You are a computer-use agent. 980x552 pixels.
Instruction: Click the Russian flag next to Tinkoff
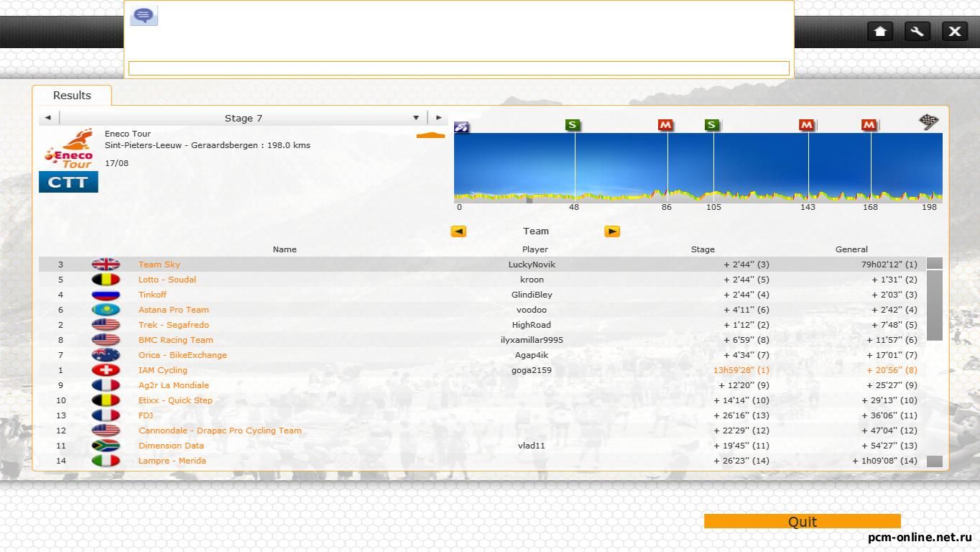click(x=106, y=295)
